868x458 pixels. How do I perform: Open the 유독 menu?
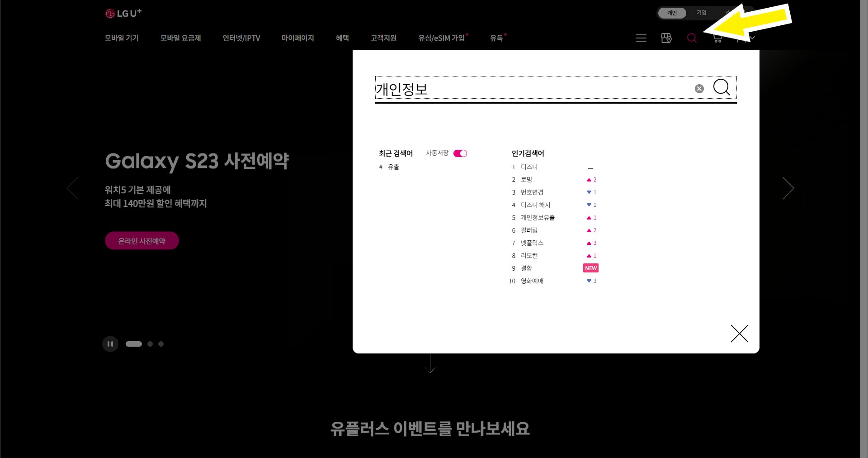pos(496,38)
